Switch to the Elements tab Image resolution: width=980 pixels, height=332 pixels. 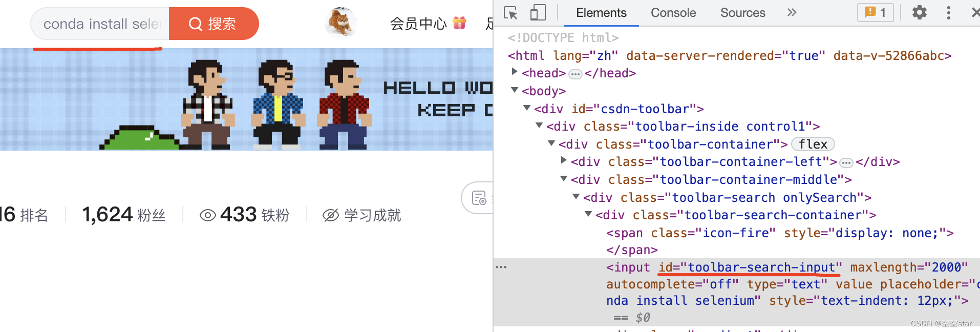tap(601, 13)
